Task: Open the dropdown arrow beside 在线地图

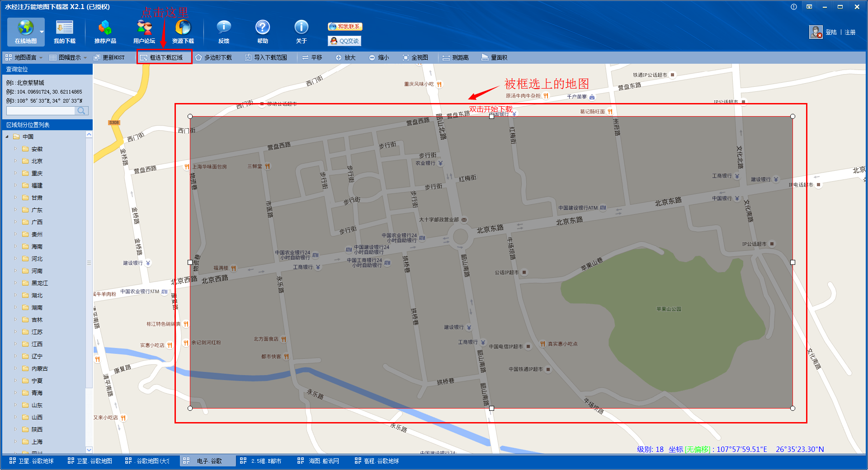Action: coord(42,32)
